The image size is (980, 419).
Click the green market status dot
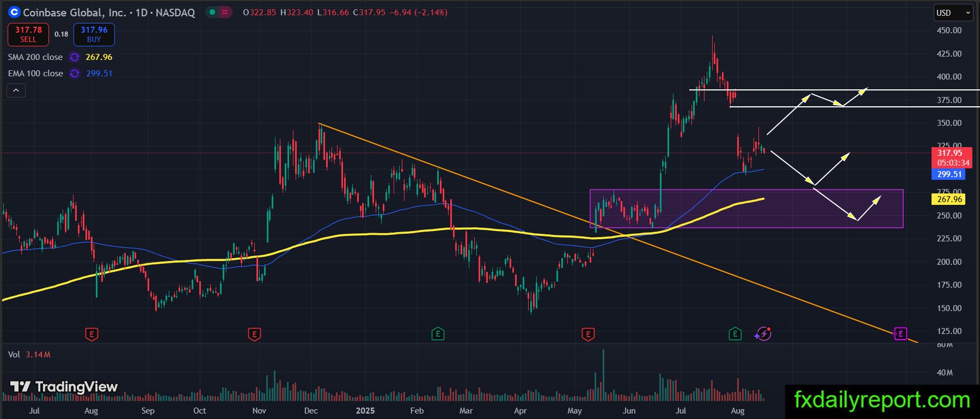click(x=212, y=12)
